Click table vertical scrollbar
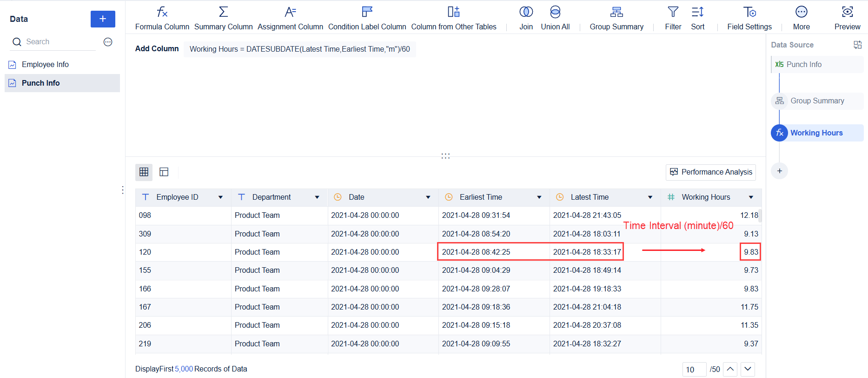 coord(760,216)
